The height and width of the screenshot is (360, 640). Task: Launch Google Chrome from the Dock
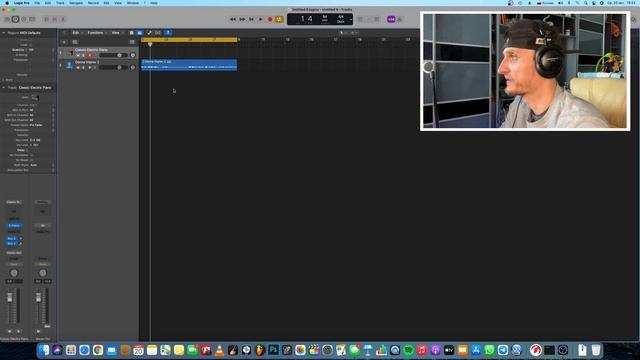tap(98, 350)
